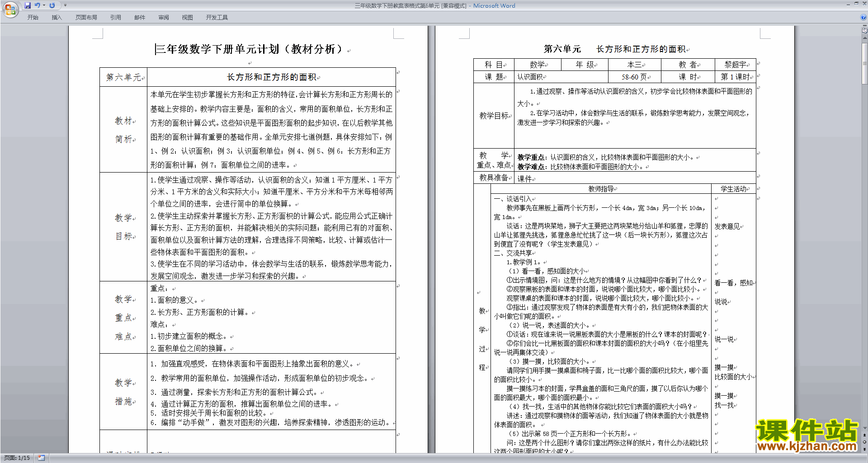The height and width of the screenshot is (463, 868).
Task: Click the line 1.面积的意义。
Action: point(174,300)
